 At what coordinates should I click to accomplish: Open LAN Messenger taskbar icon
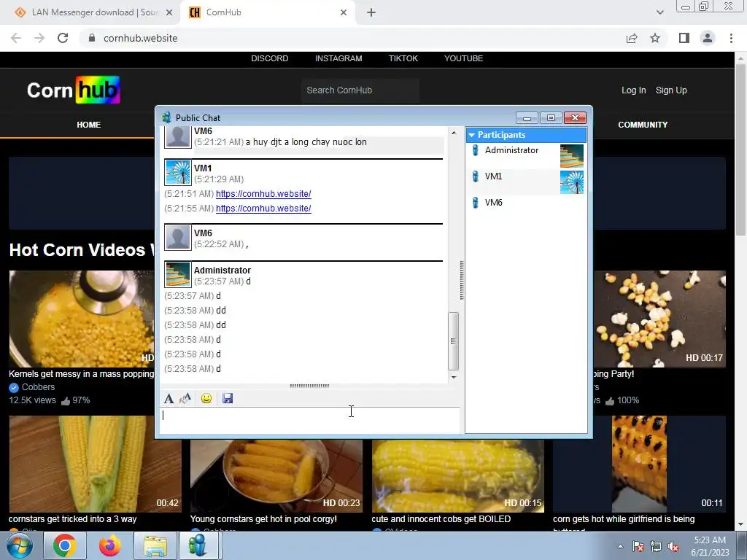click(x=198, y=545)
